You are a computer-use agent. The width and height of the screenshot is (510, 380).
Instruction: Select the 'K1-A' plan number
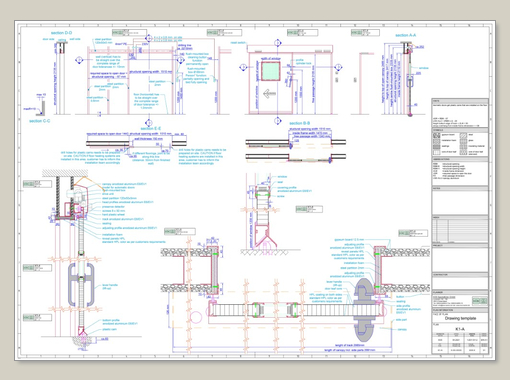pos(460,329)
